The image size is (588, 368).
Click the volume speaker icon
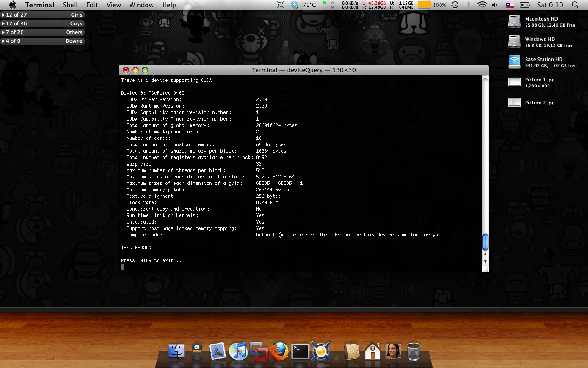pos(495,5)
